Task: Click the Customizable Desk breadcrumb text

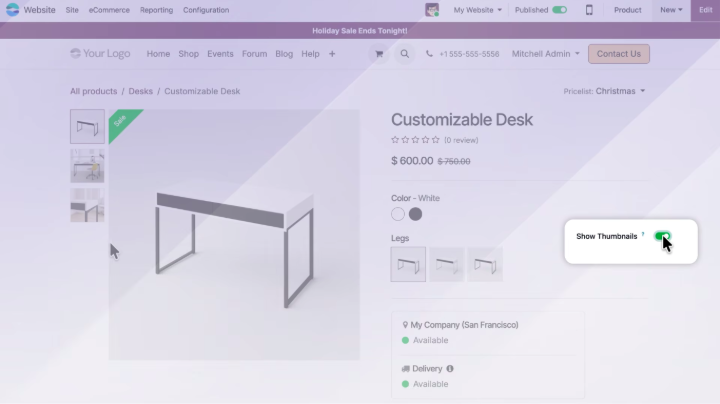Action: [202, 91]
